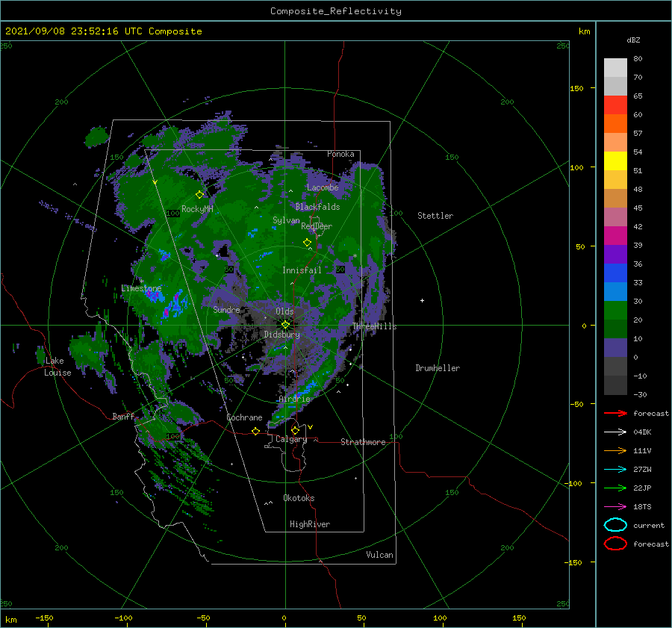672x628 pixels.
Task: Click yellow diamond radar-center marker under Olds
Action: click(x=285, y=325)
